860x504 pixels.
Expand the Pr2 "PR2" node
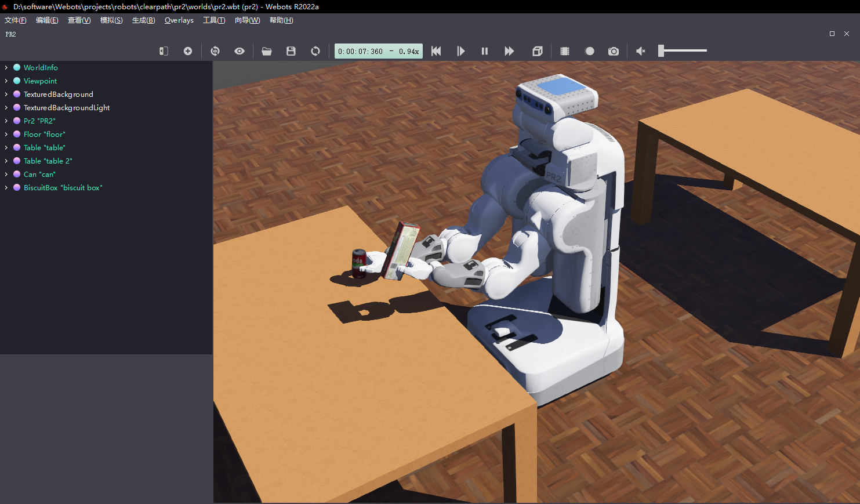(x=6, y=121)
